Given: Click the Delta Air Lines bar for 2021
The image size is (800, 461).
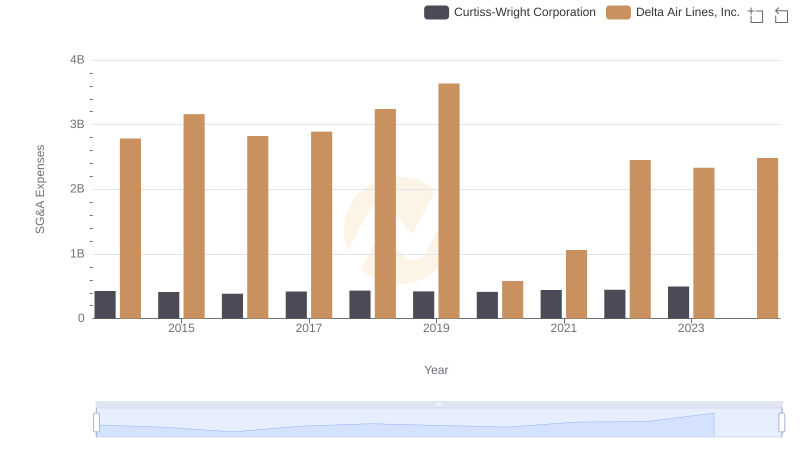Looking at the screenshot, I should (x=576, y=284).
